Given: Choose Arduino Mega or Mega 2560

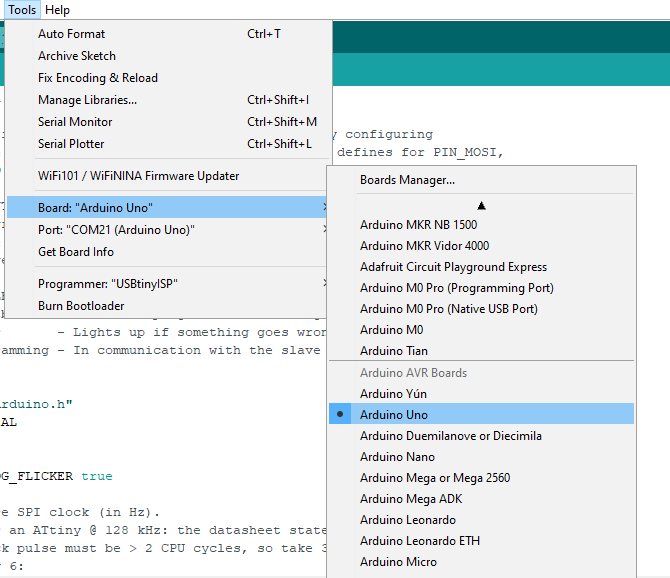Looking at the screenshot, I should [x=435, y=478].
